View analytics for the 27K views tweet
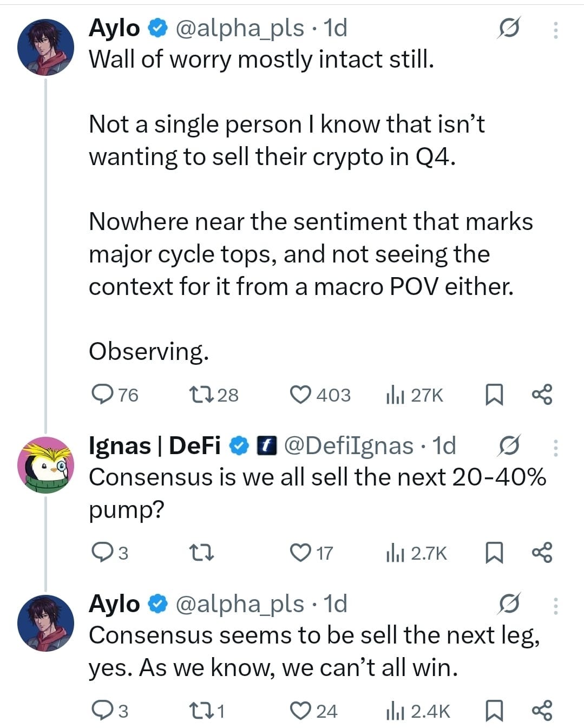 (414, 395)
